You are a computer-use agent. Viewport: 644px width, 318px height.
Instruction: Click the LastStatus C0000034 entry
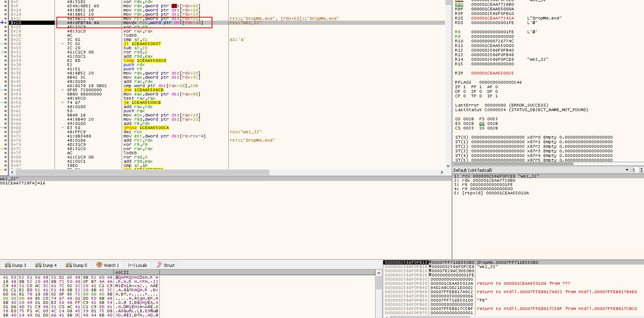[x=522, y=110]
